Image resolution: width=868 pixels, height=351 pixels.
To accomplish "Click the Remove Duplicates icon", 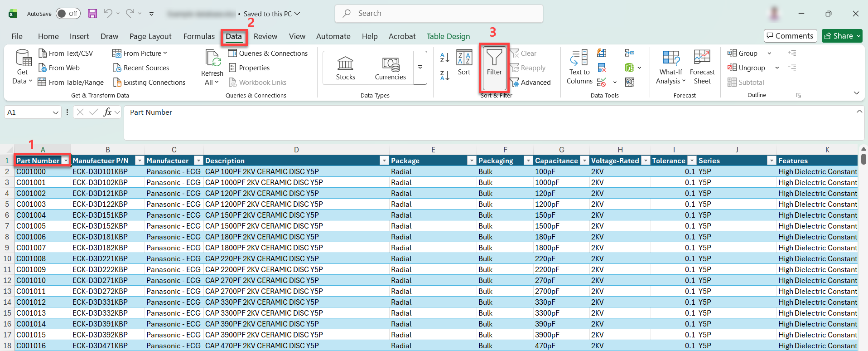I will click(x=602, y=68).
